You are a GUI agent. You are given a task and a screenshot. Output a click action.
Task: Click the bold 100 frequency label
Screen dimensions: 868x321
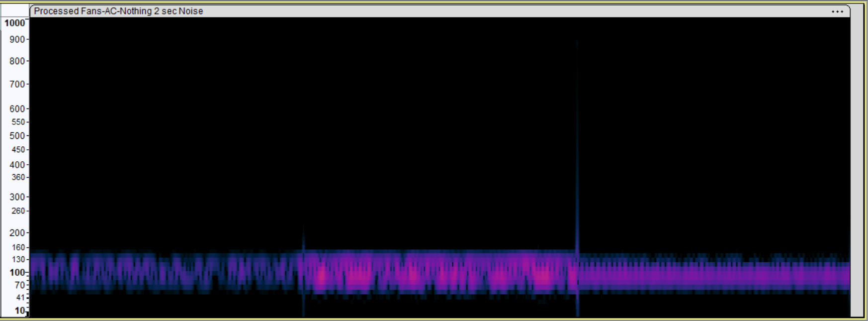17,272
